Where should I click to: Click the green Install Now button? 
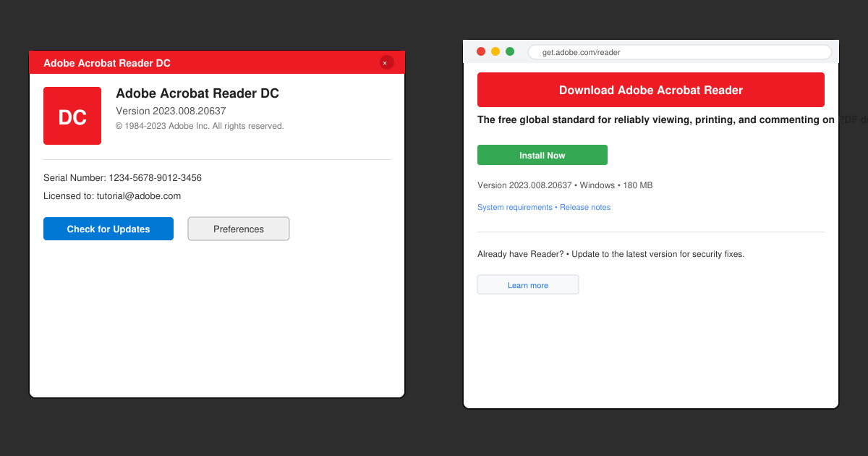542,155
